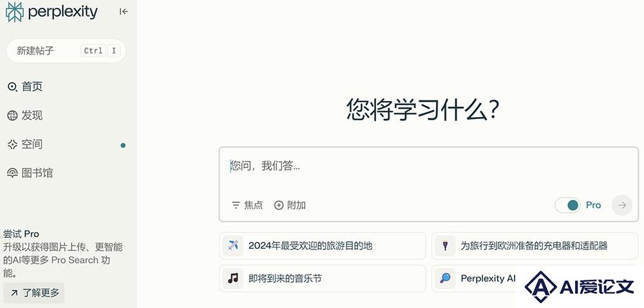The height and width of the screenshot is (308, 644).
Task: Click 附加 attach plus icon
Action: 290,205
